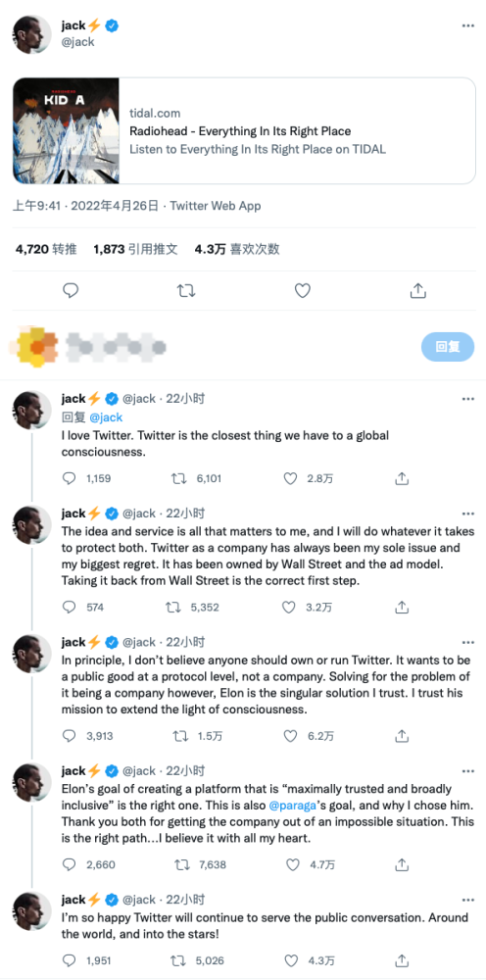This screenshot has height=980, width=486.
Task: View the 4,720 转推 retweets list
Action: [46, 249]
